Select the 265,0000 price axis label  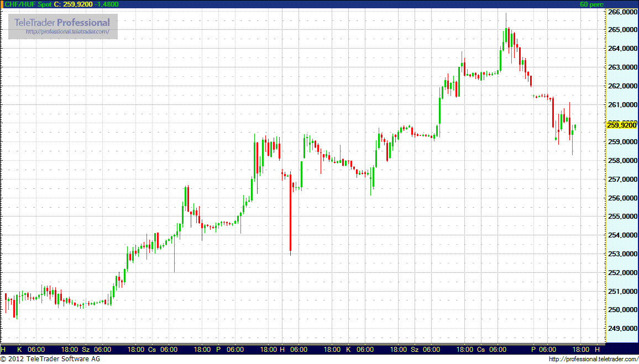coord(622,30)
